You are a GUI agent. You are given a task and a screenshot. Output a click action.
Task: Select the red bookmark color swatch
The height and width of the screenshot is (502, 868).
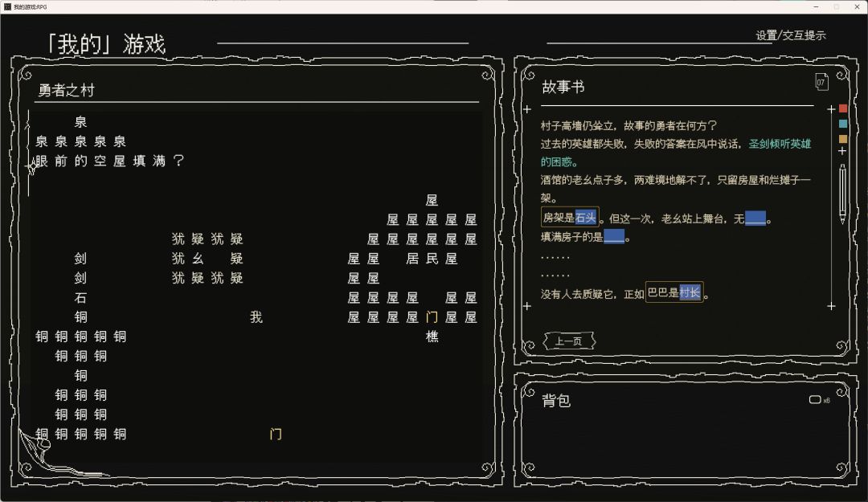coord(843,108)
